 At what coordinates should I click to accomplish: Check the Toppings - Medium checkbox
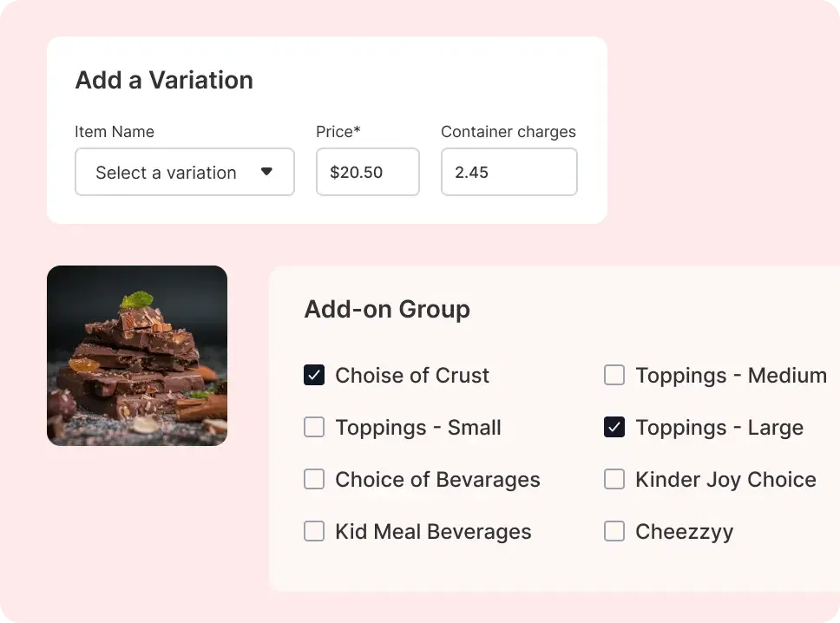click(x=614, y=375)
